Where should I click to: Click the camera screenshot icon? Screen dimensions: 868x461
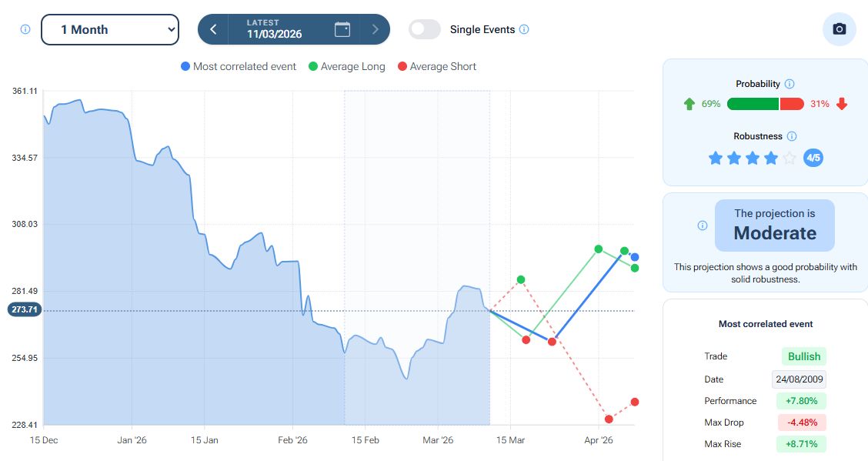(x=840, y=29)
